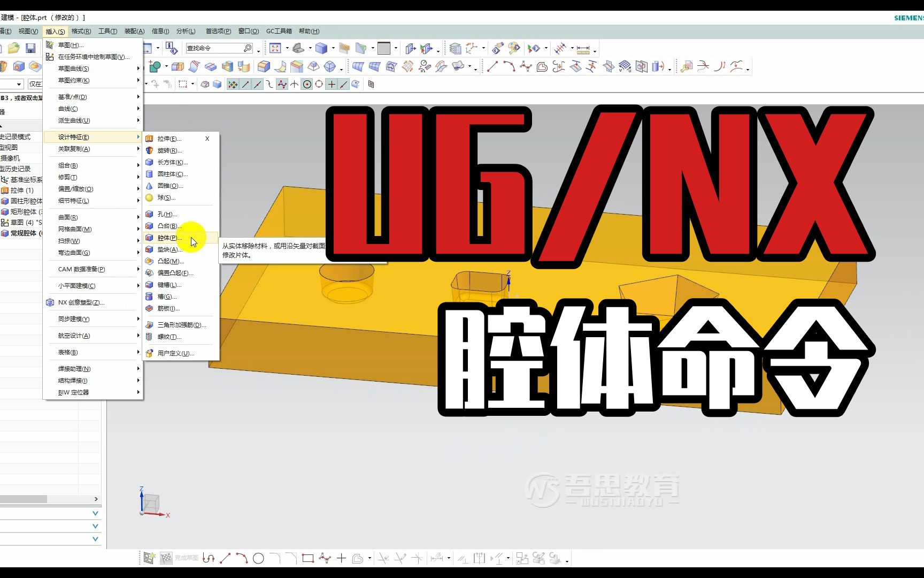Open dropdown arrow next to shaded cube icon

(x=333, y=48)
